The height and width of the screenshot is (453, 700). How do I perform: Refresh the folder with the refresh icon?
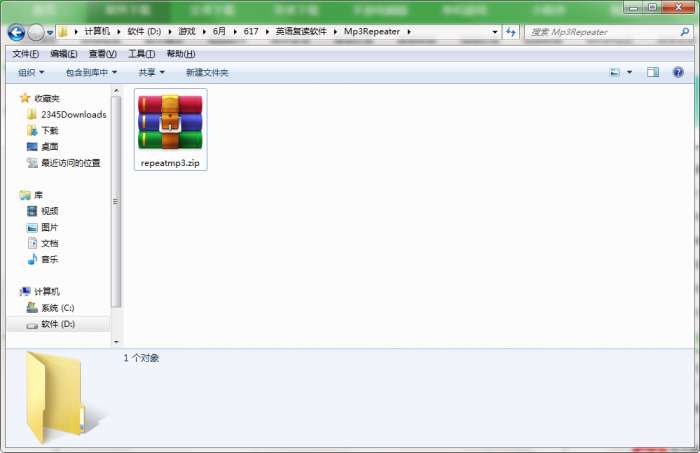[511, 32]
